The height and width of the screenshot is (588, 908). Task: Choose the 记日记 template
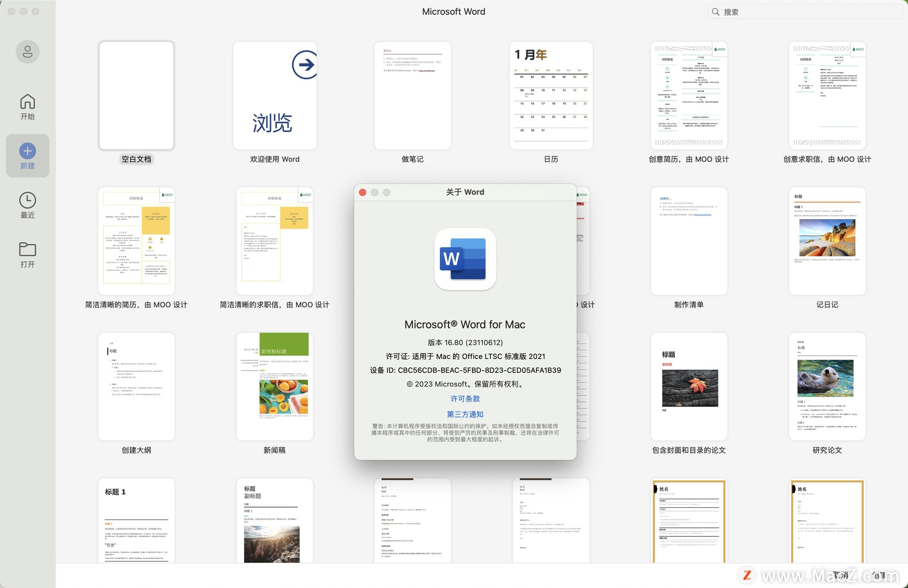tap(827, 241)
